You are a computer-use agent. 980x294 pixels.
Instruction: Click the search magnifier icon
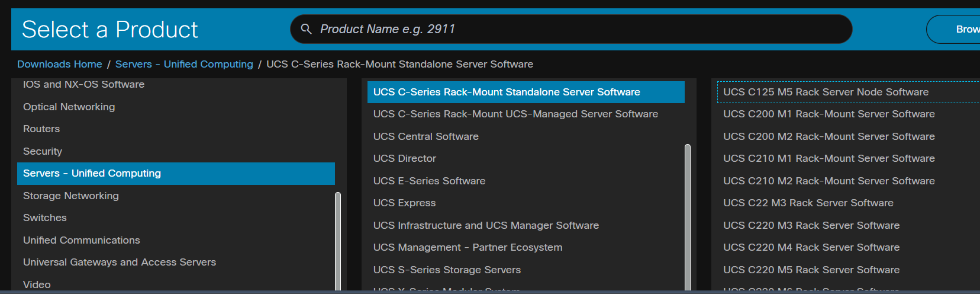[306, 28]
